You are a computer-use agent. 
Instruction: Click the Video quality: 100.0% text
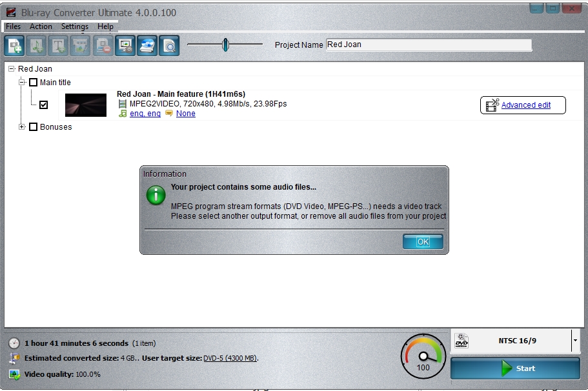tap(62, 374)
